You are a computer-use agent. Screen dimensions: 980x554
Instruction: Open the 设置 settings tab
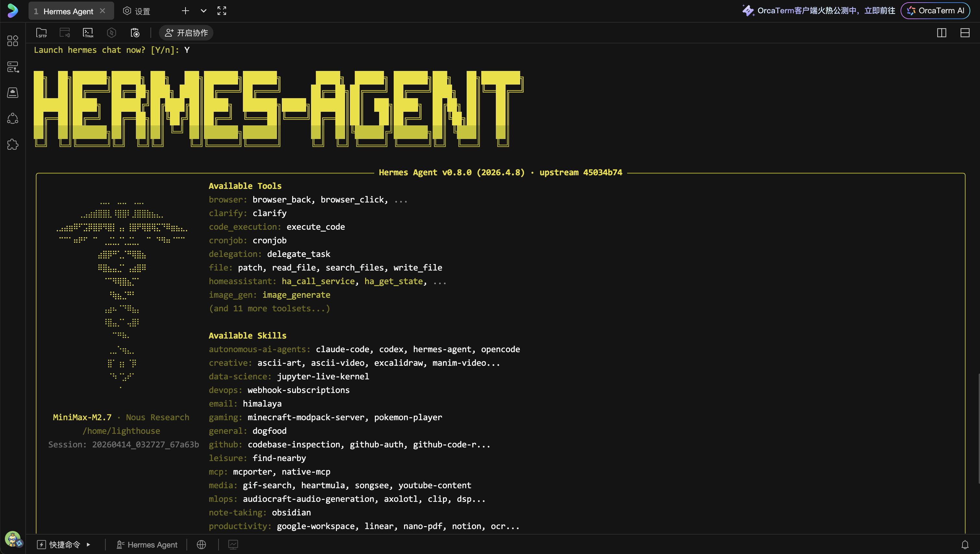click(x=137, y=11)
